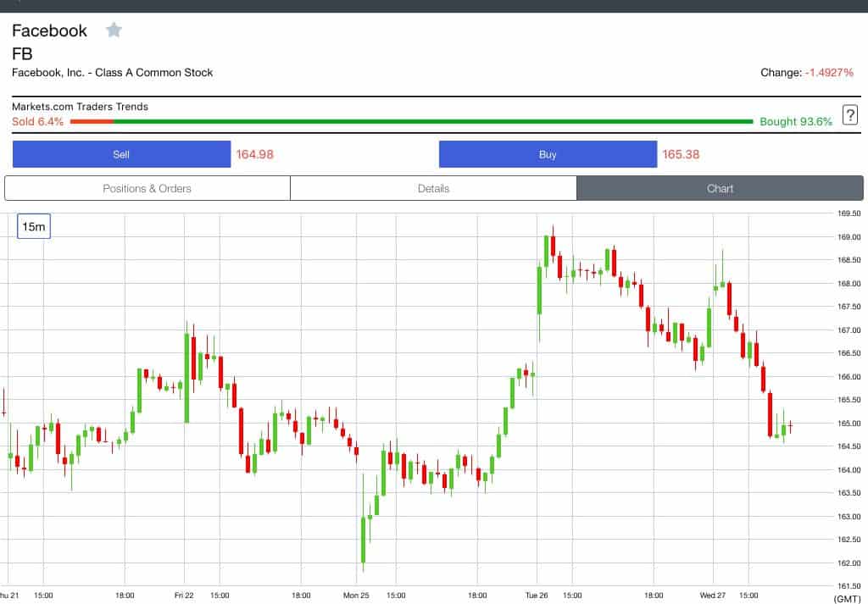This screenshot has height=604, width=868.
Task: Open the 15m timeframe selector
Action: click(x=34, y=226)
